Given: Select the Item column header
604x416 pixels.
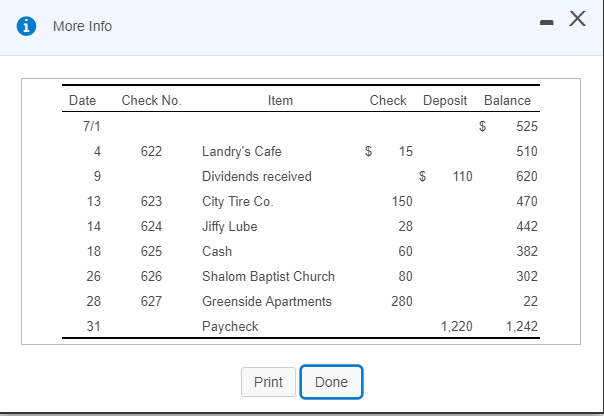Looking at the screenshot, I should pyautogui.click(x=280, y=101).
